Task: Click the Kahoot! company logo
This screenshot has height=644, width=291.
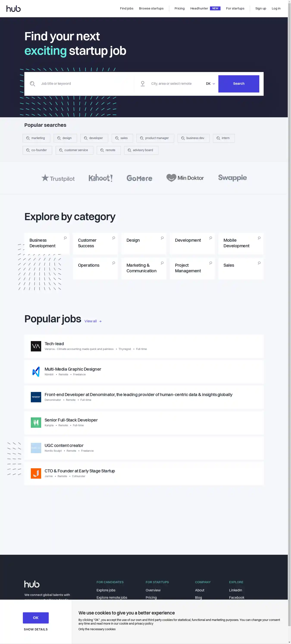Action: click(x=100, y=178)
